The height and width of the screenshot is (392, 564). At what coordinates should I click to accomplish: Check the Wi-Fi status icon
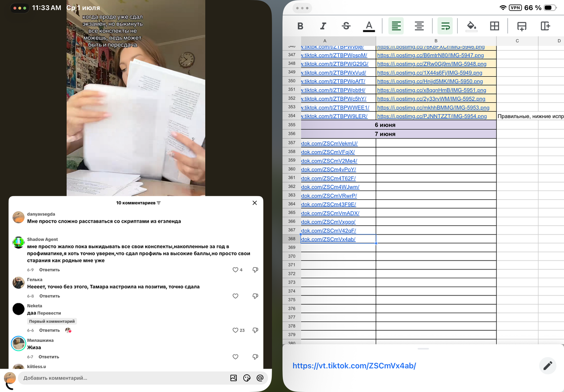coord(503,8)
